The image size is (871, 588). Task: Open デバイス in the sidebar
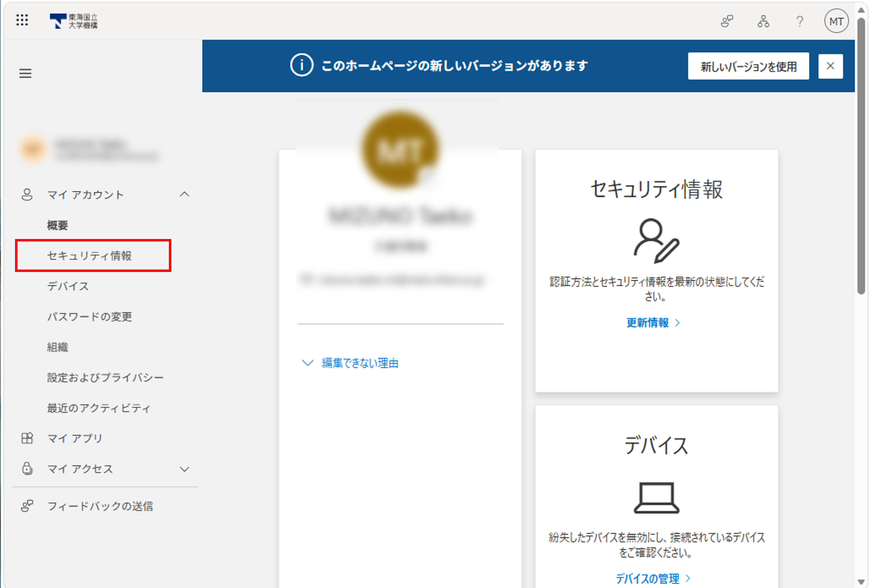pyautogui.click(x=68, y=286)
